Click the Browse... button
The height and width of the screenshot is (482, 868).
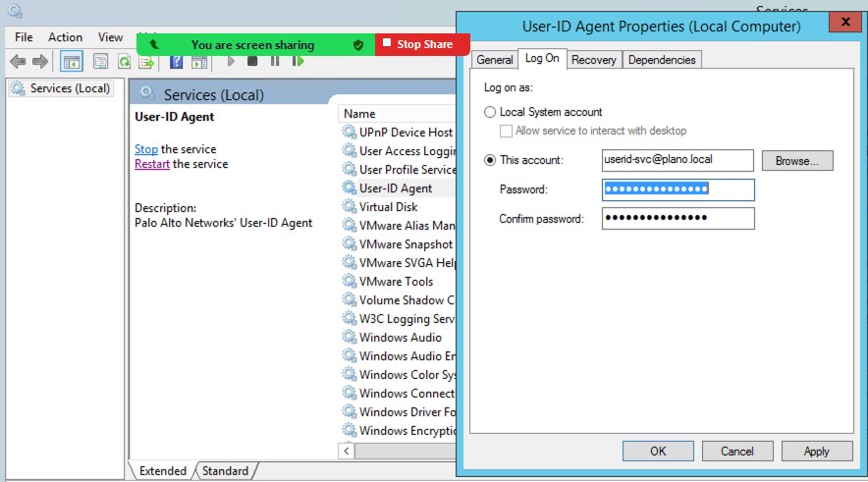pyautogui.click(x=797, y=160)
